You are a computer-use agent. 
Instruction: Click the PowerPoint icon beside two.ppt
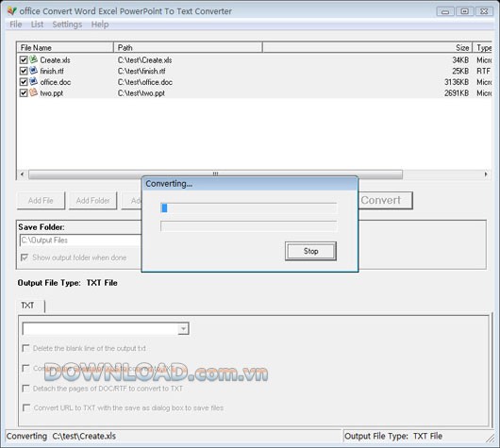[33, 92]
